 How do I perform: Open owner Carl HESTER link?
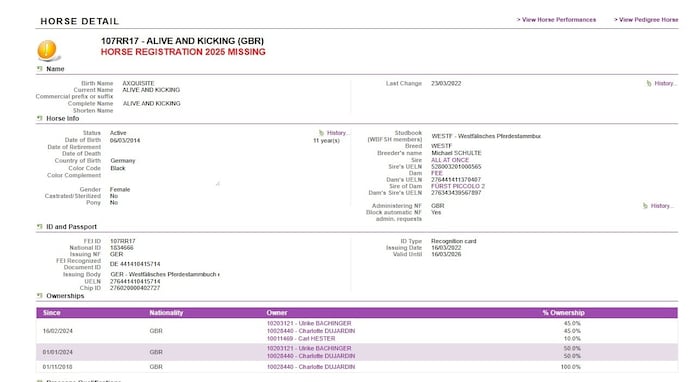(x=301, y=339)
